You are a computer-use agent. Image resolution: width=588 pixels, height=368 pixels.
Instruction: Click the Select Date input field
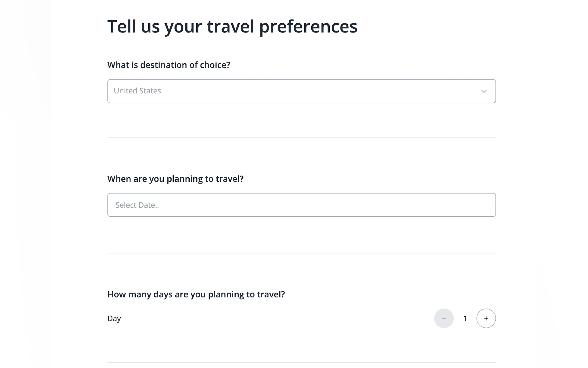click(x=301, y=205)
